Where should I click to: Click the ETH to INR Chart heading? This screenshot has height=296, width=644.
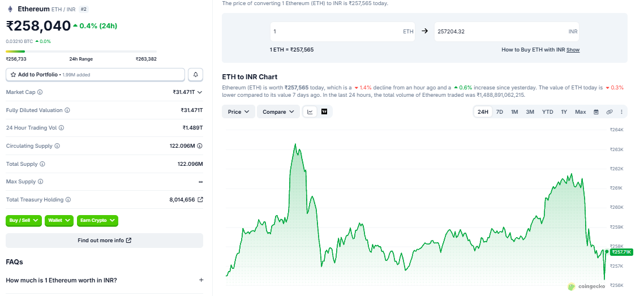pyautogui.click(x=250, y=77)
